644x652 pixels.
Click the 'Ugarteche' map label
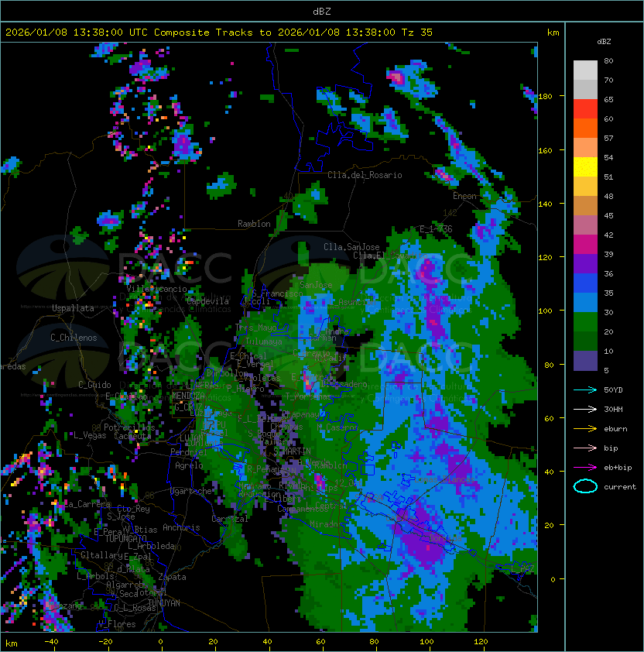[191, 491]
